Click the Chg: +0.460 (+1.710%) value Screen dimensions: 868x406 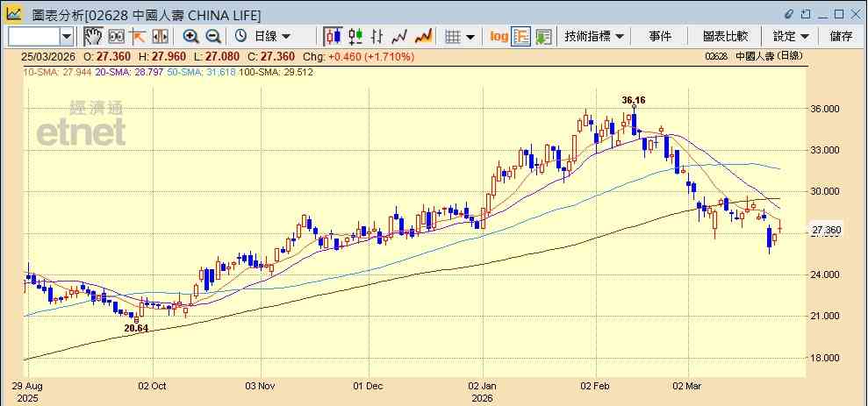[359, 56]
